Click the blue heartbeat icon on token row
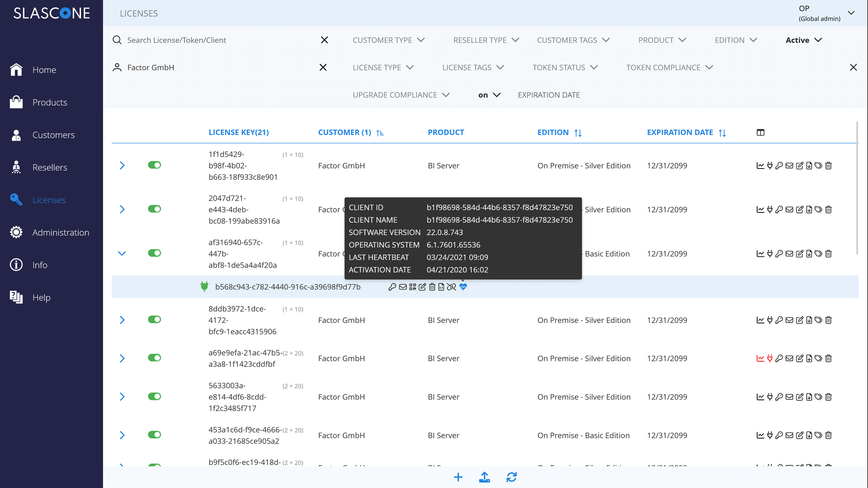Image resolution: width=868 pixels, height=488 pixels. click(463, 287)
